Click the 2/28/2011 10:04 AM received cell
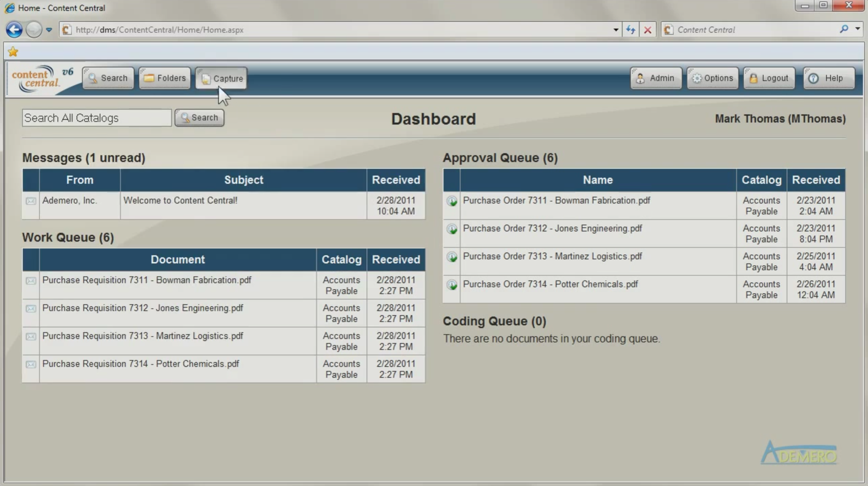Viewport: 868px width, 486px height. click(x=396, y=206)
